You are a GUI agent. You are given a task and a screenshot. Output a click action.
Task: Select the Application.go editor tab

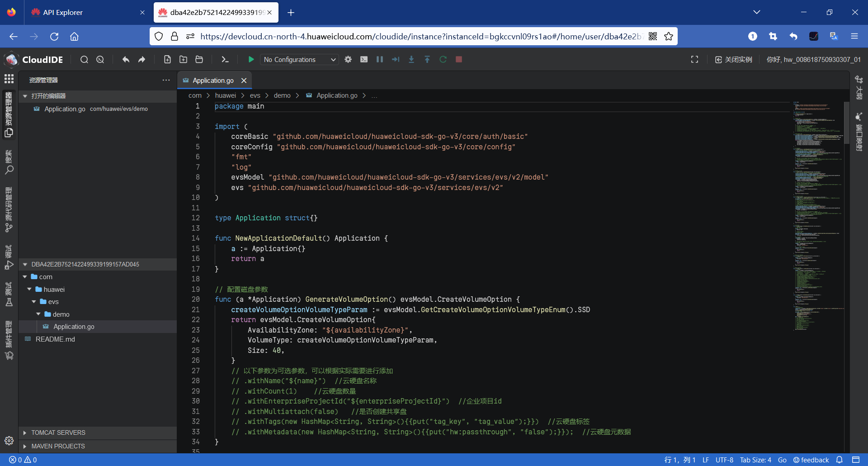[213, 81]
